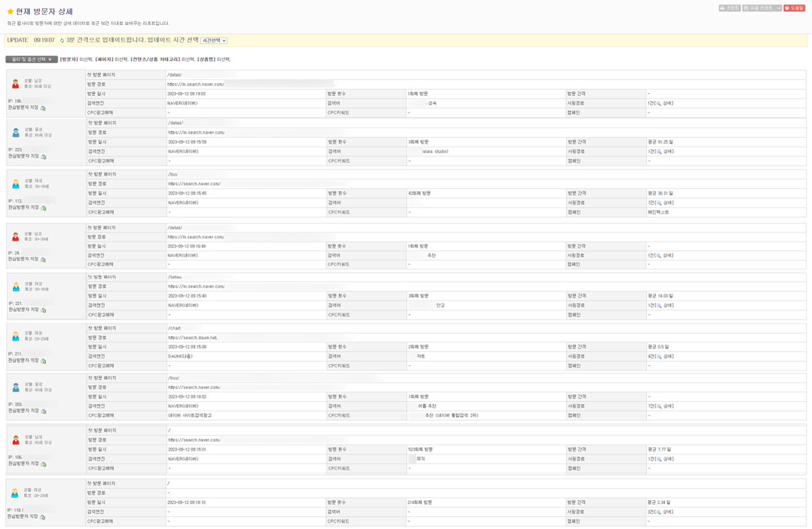812x529 pixels.
Task: Click the [방문자] filter label
Action: click(x=69, y=59)
